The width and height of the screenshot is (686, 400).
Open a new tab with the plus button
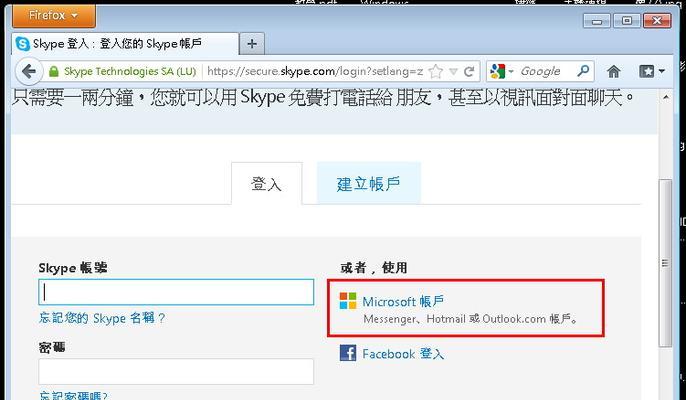[x=252, y=44]
